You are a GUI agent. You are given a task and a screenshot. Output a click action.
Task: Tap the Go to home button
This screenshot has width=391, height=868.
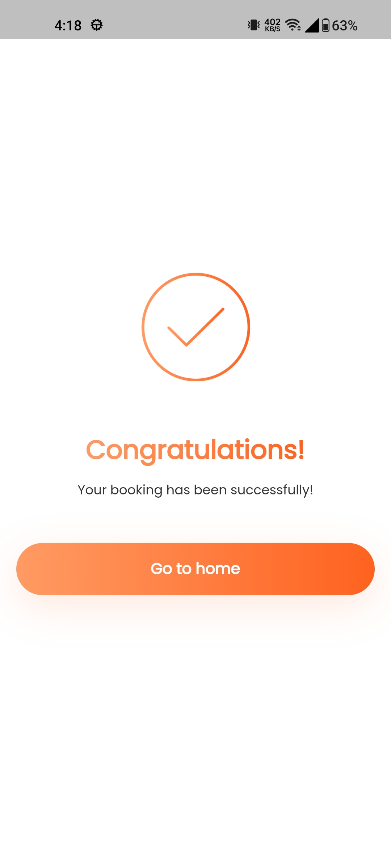tap(195, 569)
